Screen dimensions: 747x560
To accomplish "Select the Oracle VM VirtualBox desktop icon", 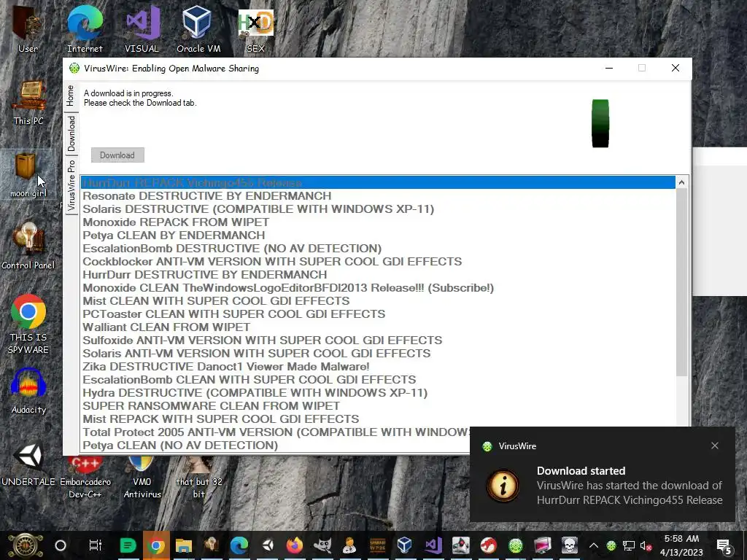I will tap(198, 28).
